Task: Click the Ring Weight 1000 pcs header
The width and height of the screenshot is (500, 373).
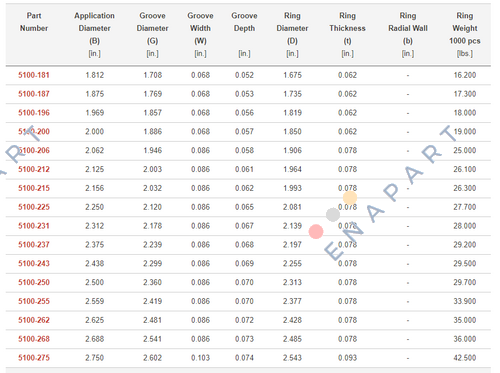Action: click(465, 34)
